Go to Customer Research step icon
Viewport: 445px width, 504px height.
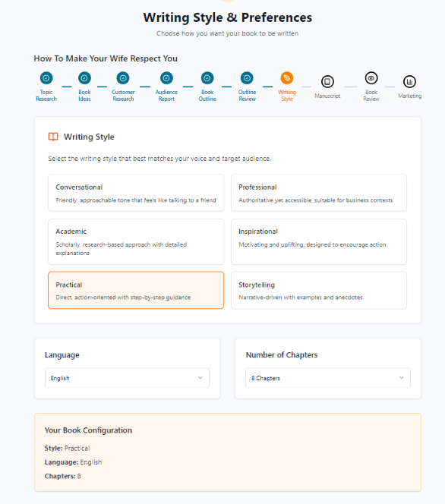coord(123,78)
